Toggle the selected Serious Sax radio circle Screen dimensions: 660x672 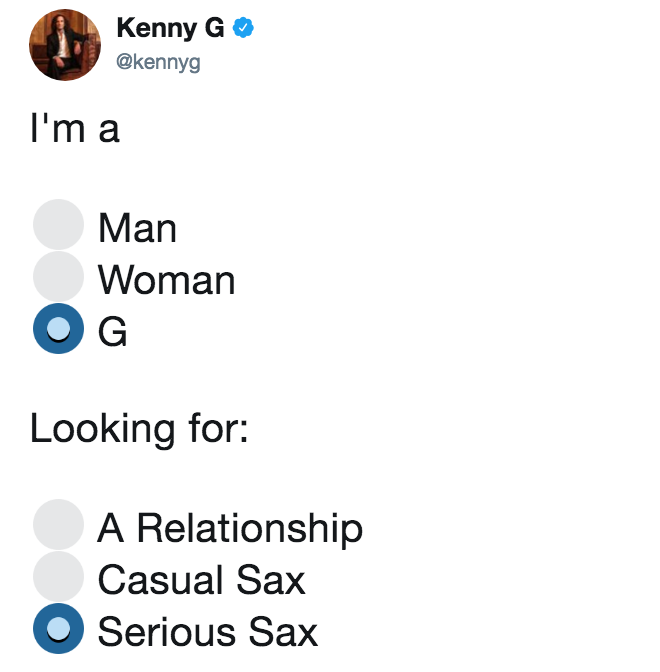point(58,629)
